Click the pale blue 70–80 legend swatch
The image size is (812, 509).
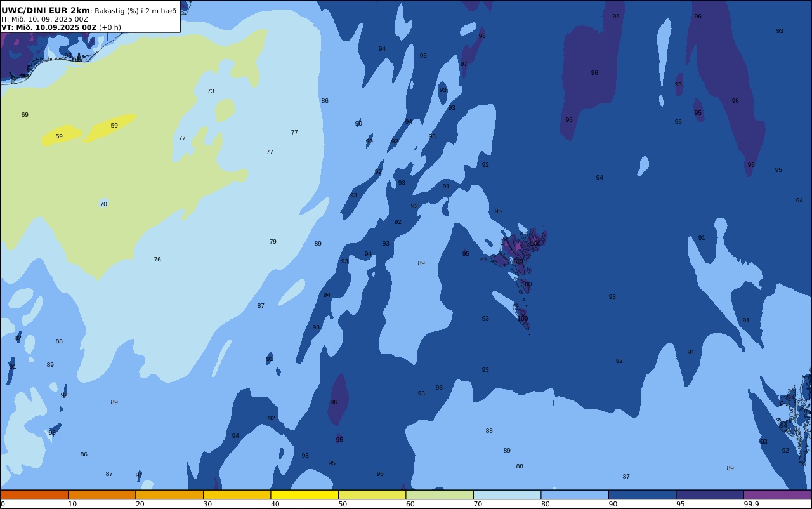[x=507, y=494]
